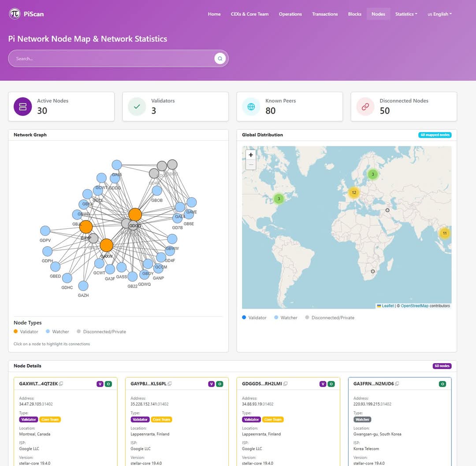Click the Active Nodes value 30
Image resolution: width=476 pixels, height=466 pixels.
(42, 111)
